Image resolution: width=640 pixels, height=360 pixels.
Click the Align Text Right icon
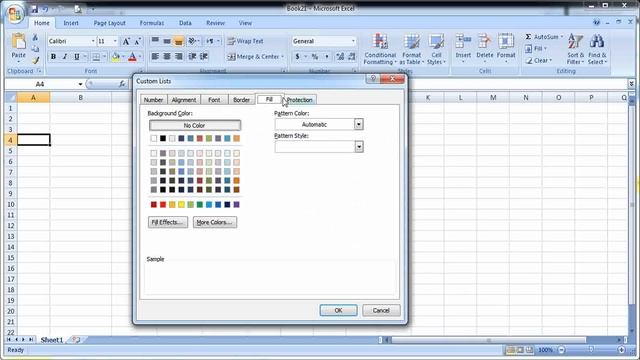[178, 56]
